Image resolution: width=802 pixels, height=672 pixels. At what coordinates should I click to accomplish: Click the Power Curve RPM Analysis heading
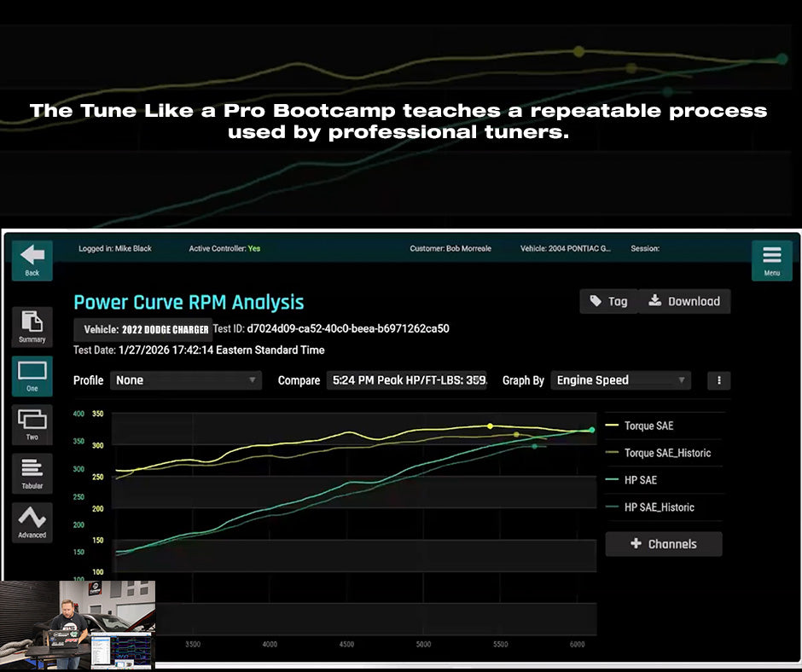[189, 302]
